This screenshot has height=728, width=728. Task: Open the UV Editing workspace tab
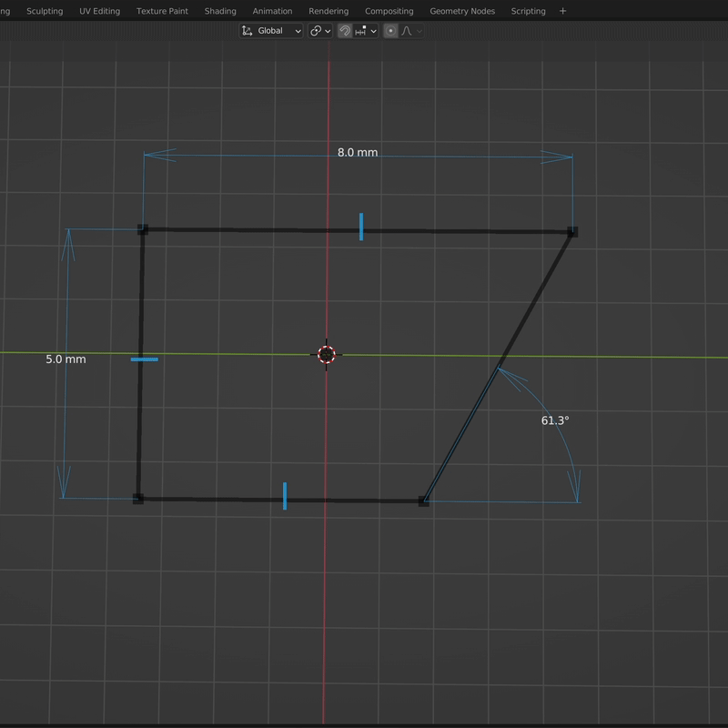point(99,11)
